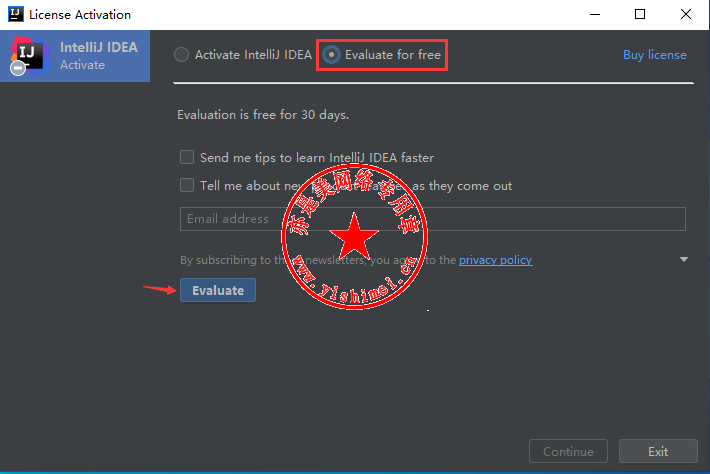Click the License Activation title bar icon
This screenshot has height=474, width=710.
click(x=16, y=14)
